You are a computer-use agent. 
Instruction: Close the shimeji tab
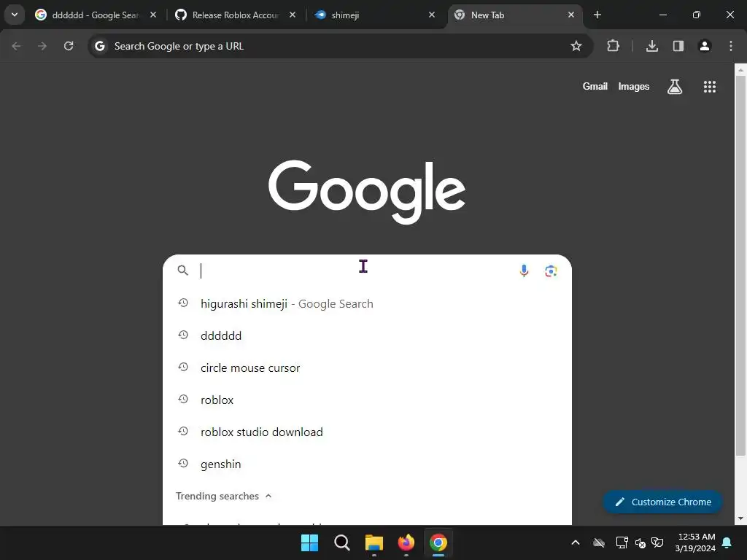point(432,15)
